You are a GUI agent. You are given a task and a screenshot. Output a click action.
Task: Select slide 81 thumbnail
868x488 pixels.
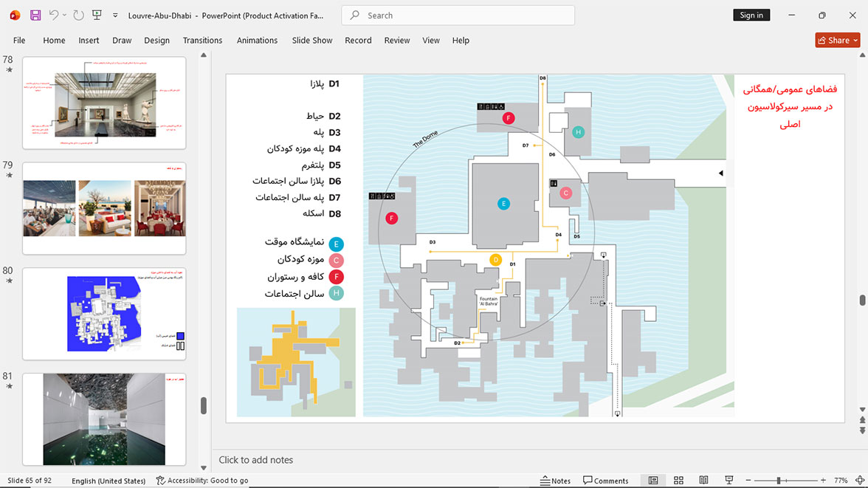coord(104,419)
